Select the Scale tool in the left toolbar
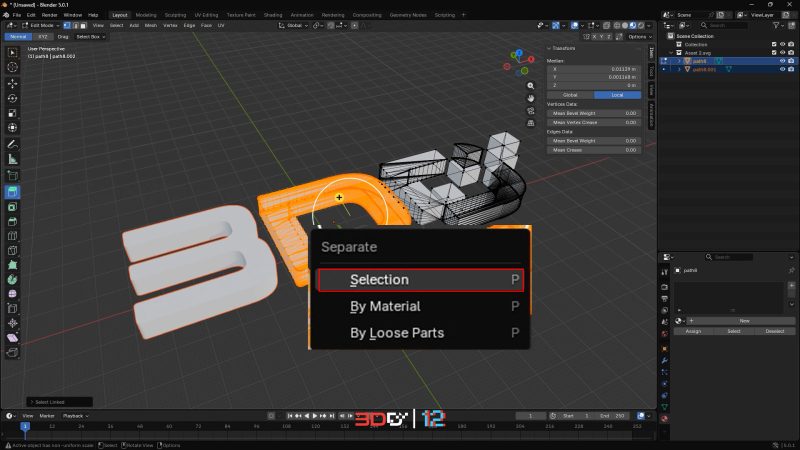This screenshot has width=800, height=450. coord(13,113)
